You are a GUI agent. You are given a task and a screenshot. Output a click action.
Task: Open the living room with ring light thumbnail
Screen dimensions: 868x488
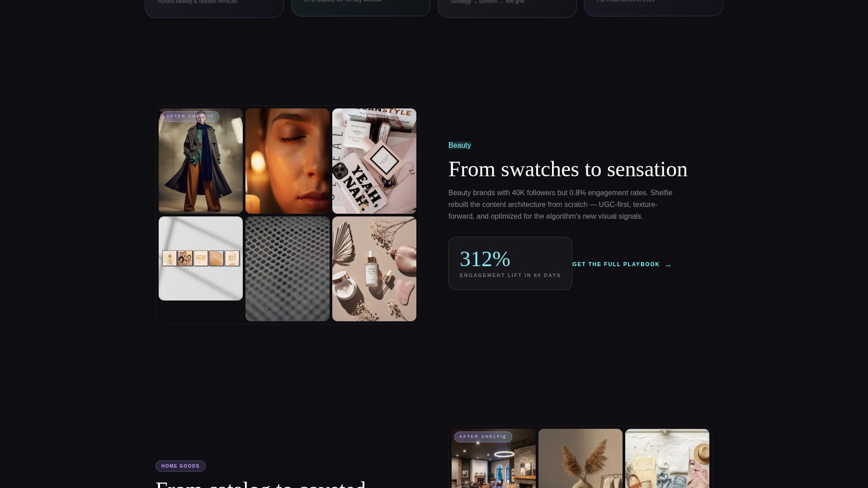[494, 458]
